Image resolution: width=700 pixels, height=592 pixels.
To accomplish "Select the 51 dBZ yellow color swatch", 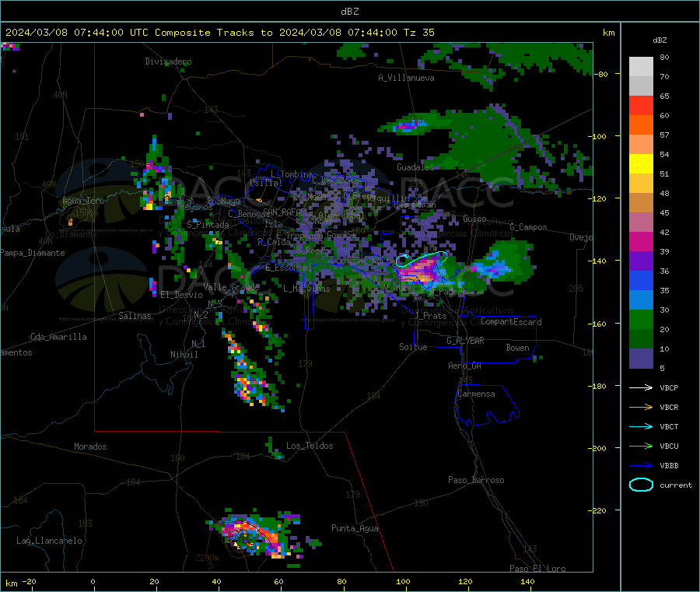I will click(x=641, y=164).
